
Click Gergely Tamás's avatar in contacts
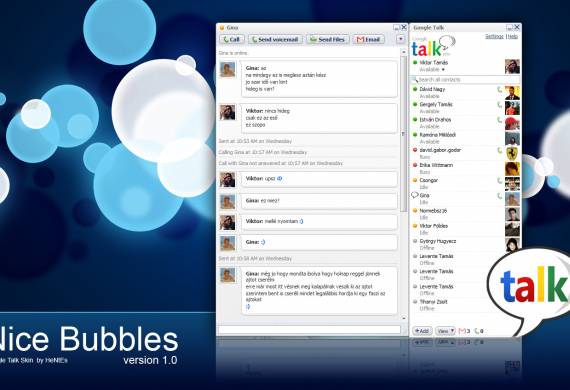click(512, 108)
